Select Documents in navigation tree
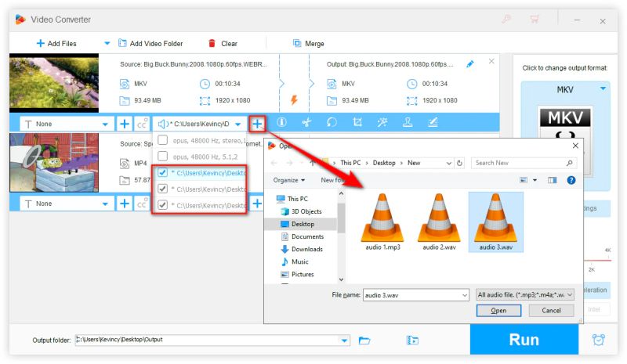The width and height of the screenshot is (627, 364). (303, 236)
